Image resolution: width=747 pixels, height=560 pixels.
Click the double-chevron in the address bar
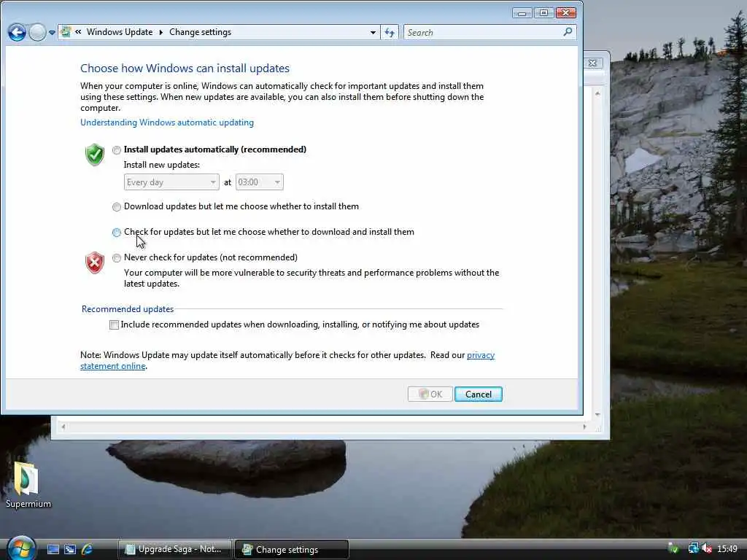coord(78,32)
